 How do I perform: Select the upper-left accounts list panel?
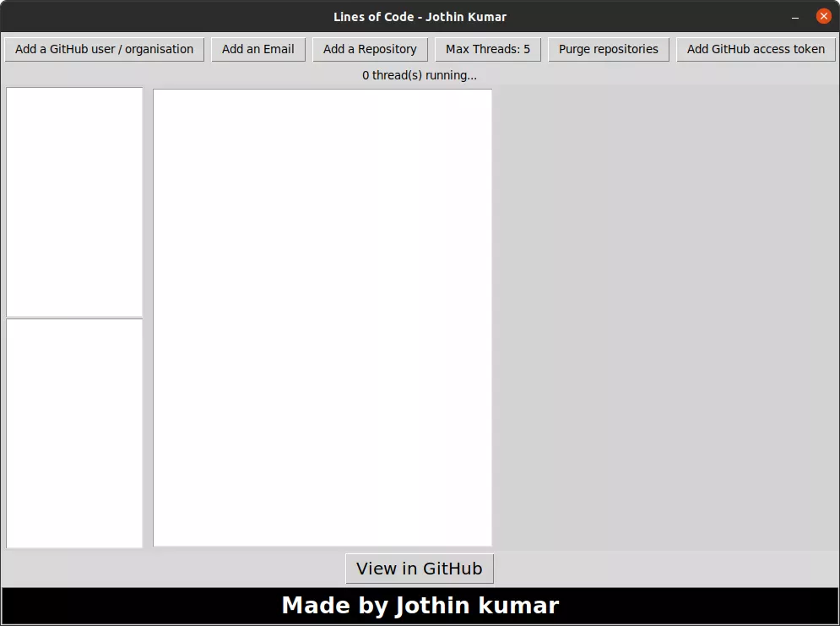click(x=74, y=201)
